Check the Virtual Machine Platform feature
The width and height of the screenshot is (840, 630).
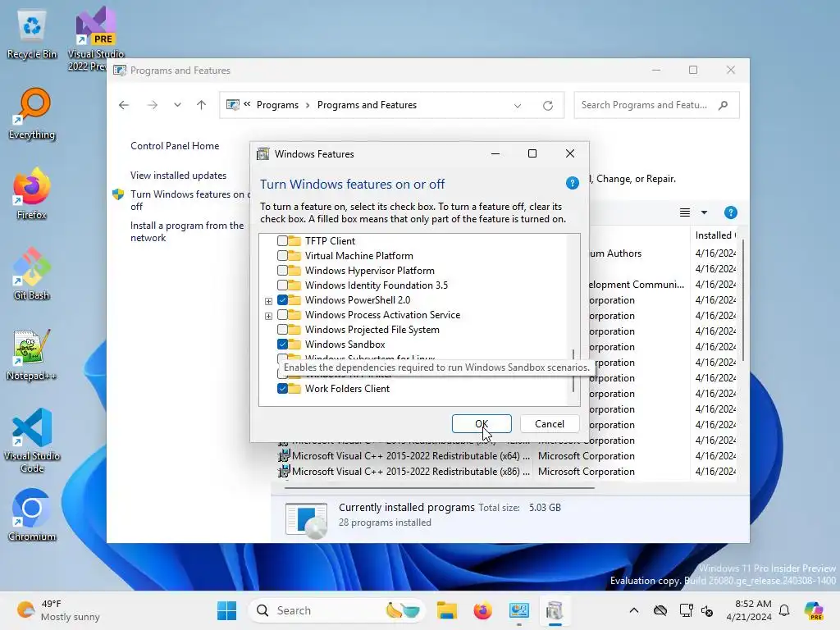(282, 256)
